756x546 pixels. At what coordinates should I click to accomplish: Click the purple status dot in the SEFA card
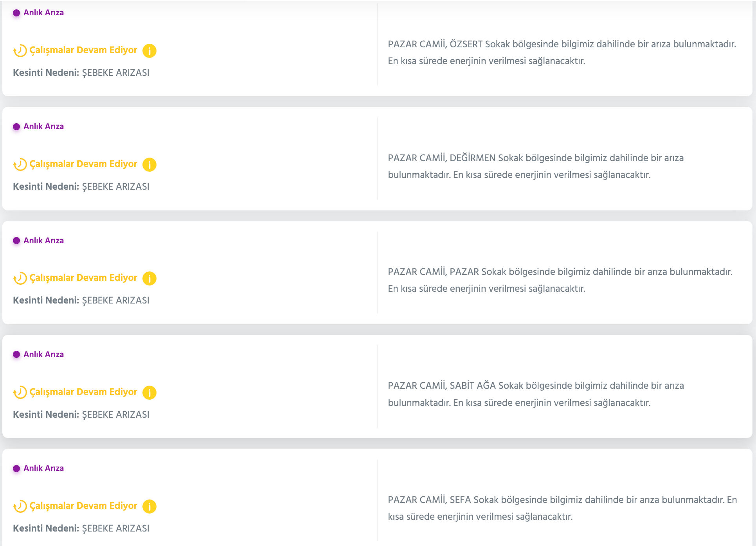tap(16, 469)
